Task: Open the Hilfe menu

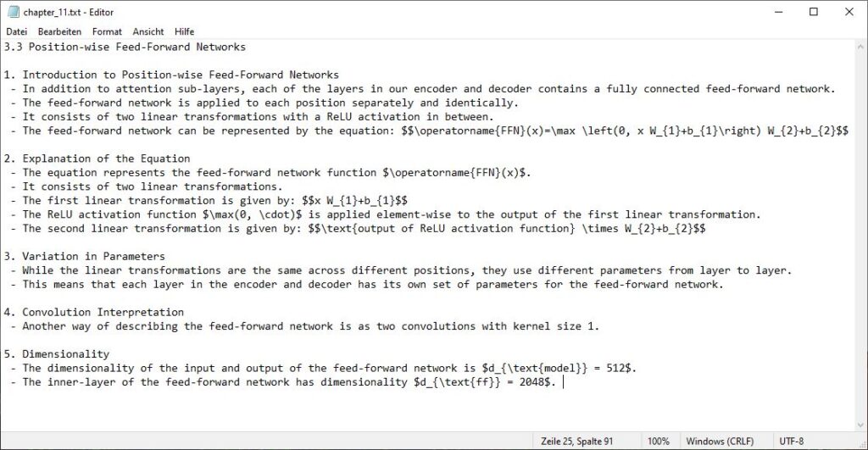Action: point(184,31)
